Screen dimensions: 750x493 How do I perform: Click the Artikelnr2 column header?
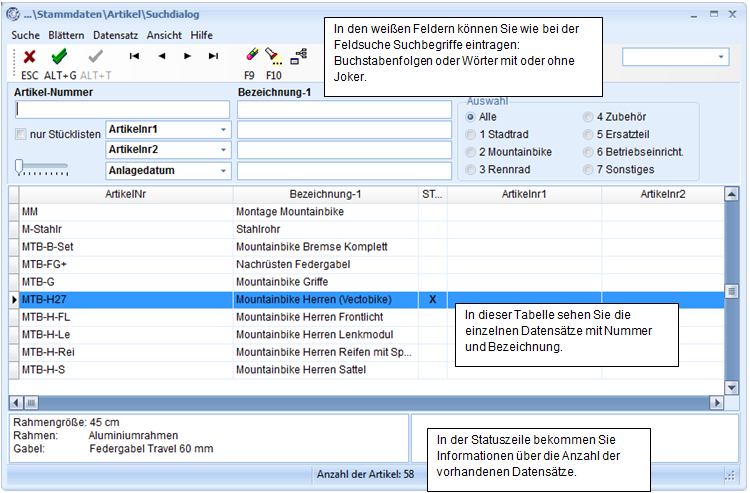[x=663, y=194]
